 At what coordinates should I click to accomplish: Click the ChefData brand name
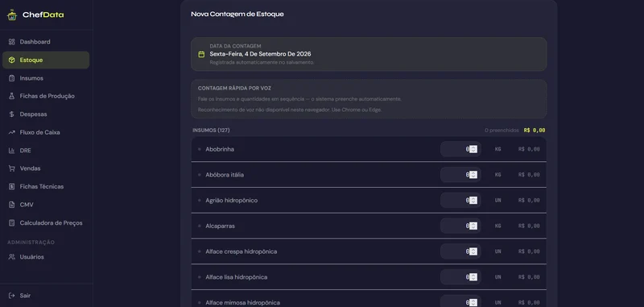(43, 15)
